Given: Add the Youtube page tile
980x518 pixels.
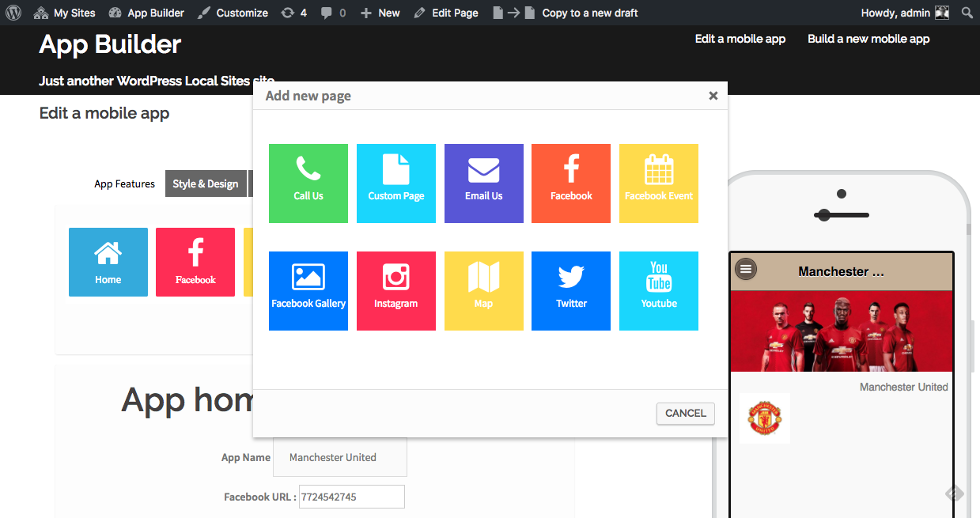Looking at the screenshot, I should pos(659,291).
